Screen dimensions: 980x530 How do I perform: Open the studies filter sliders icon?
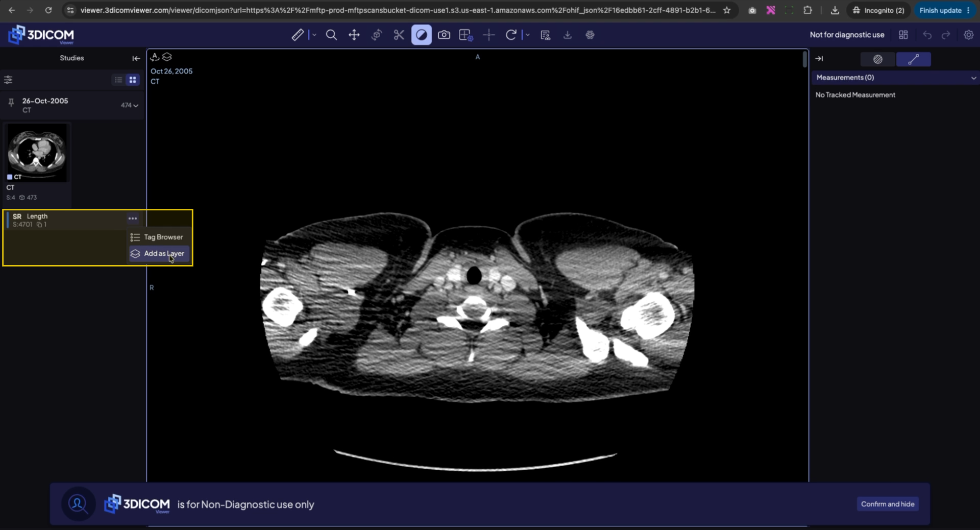[x=8, y=80]
